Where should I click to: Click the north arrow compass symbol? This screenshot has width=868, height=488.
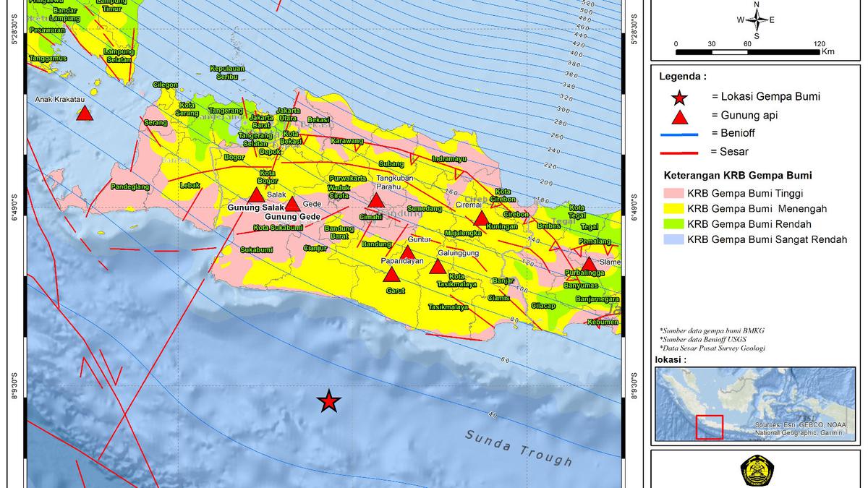(757, 20)
